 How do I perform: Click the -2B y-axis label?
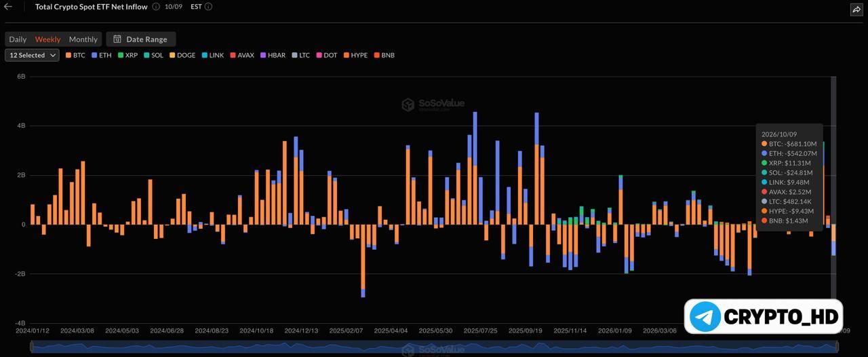20,274
